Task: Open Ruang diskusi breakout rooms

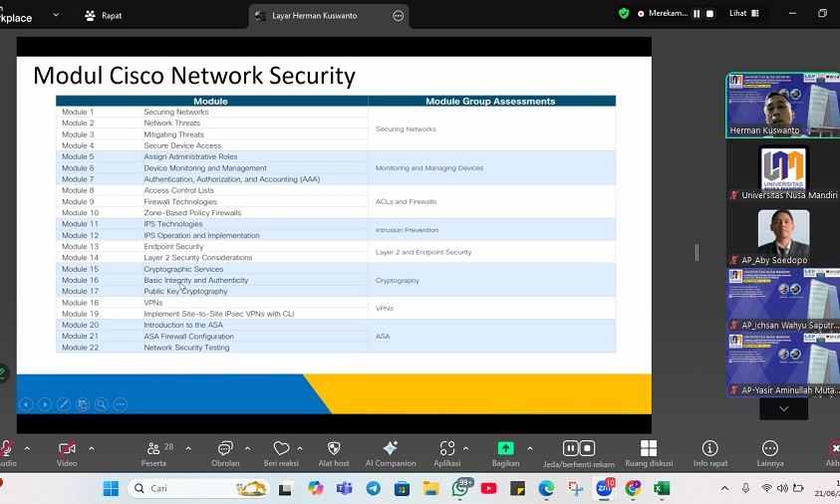Action: [649, 453]
